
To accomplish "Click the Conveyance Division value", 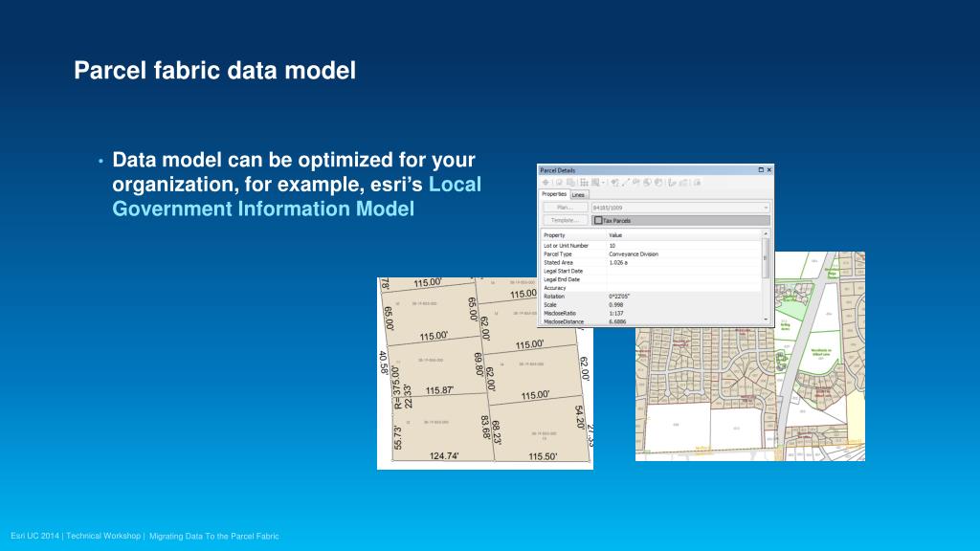I will click(634, 254).
